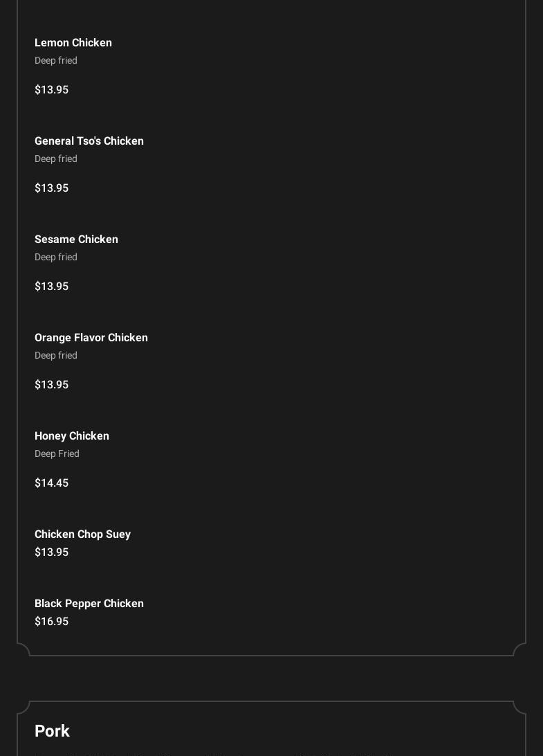Select the Chicken Chop Suey title
543x756 pixels.
coord(82,534)
